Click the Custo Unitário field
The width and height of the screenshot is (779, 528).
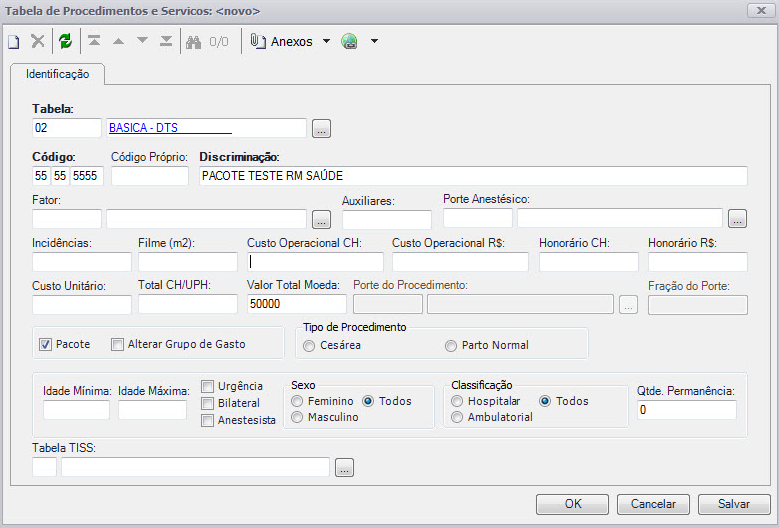coord(82,304)
